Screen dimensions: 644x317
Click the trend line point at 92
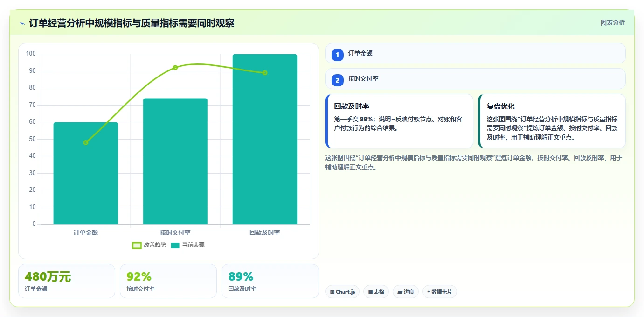(175, 68)
